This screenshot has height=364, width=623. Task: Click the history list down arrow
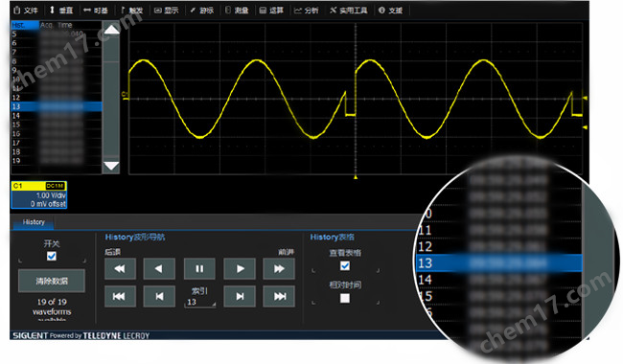111,166
